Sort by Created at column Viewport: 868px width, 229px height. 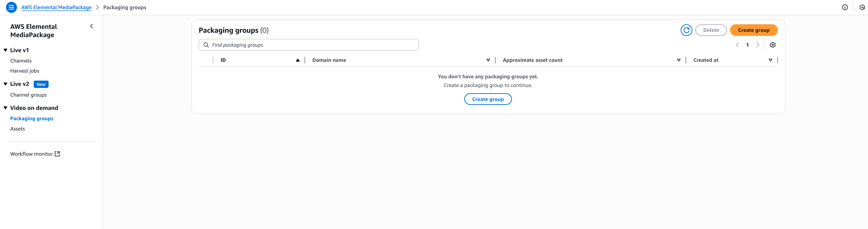(x=770, y=60)
